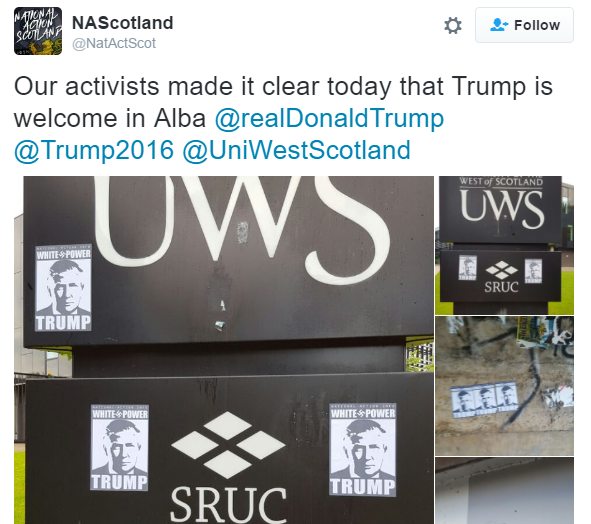Viewport: 591px width, 524px height.
Task: Open the @realDonaldTrump mention
Action: click(x=329, y=118)
